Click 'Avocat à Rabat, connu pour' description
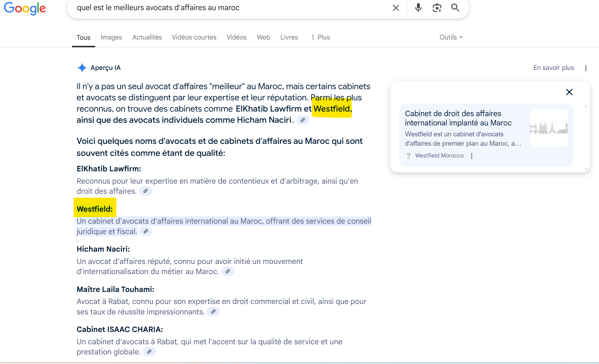 (221, 307)
